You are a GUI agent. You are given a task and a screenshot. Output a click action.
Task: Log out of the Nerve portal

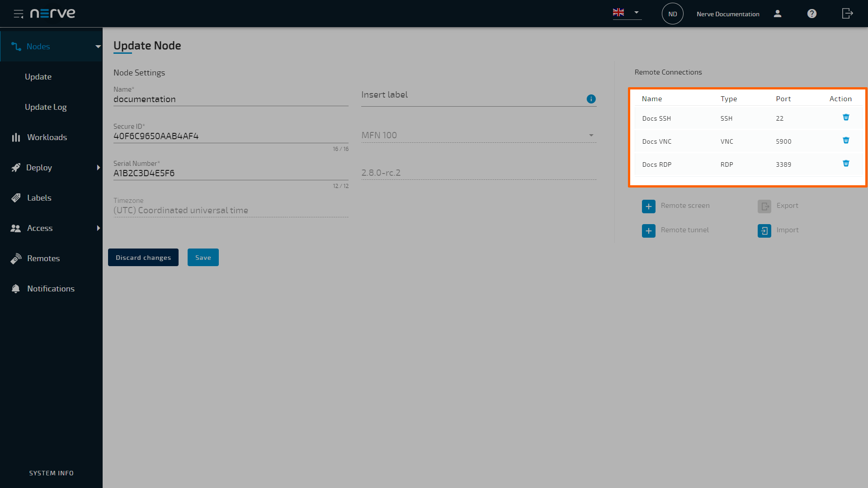click(847, 14)
